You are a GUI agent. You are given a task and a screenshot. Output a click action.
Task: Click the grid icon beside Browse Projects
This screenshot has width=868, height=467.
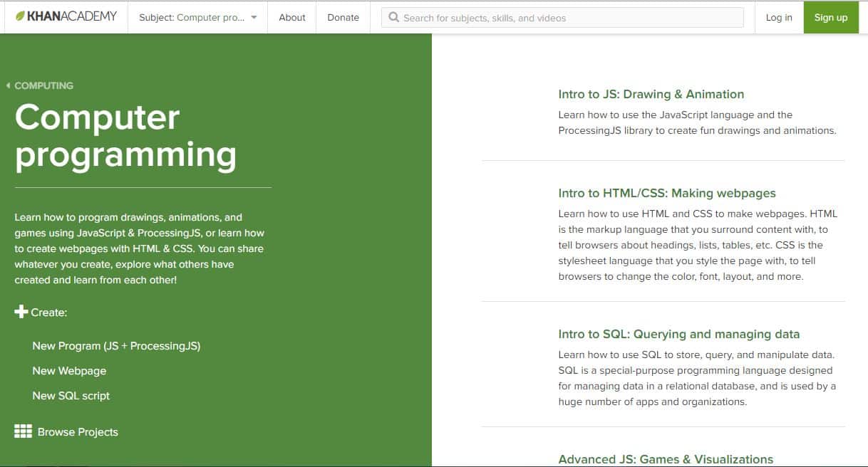click(x=23, y=431)
